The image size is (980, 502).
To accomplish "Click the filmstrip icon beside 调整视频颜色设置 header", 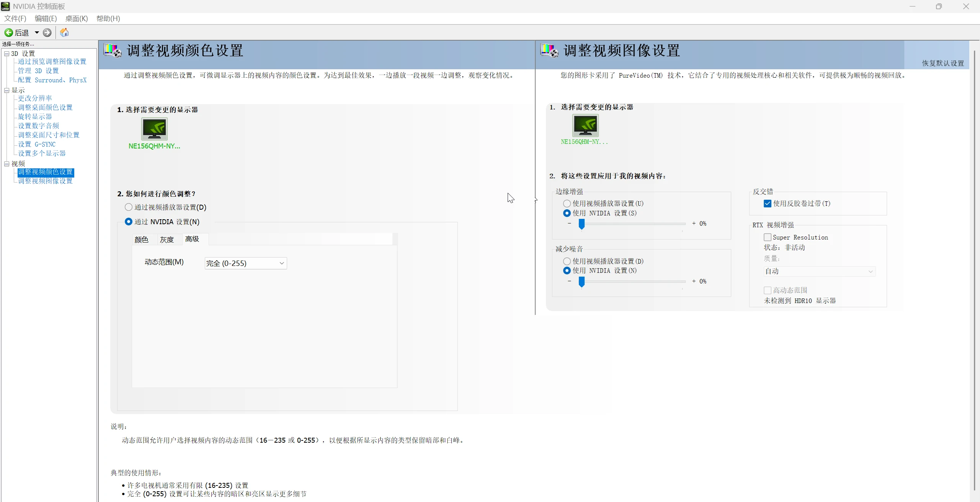I will pos(113,50).
